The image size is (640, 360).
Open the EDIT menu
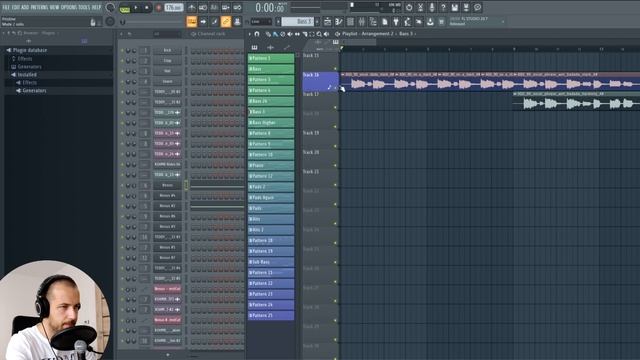tap(16, 7)
